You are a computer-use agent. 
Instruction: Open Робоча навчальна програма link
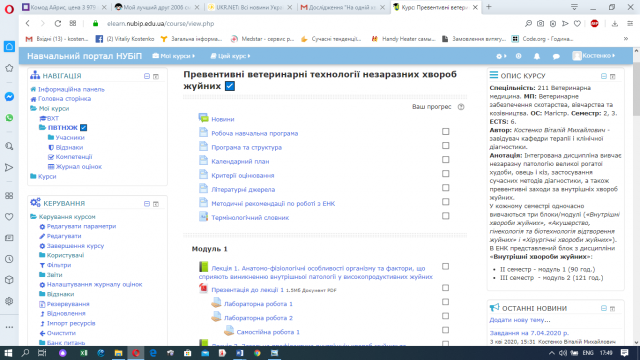tap(254, 133)
